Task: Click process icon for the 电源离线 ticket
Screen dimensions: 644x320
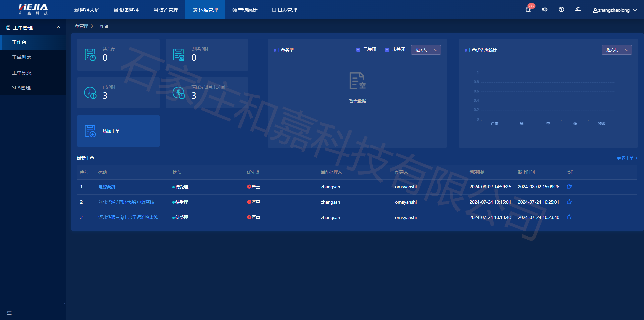Action: coord(569,187)
